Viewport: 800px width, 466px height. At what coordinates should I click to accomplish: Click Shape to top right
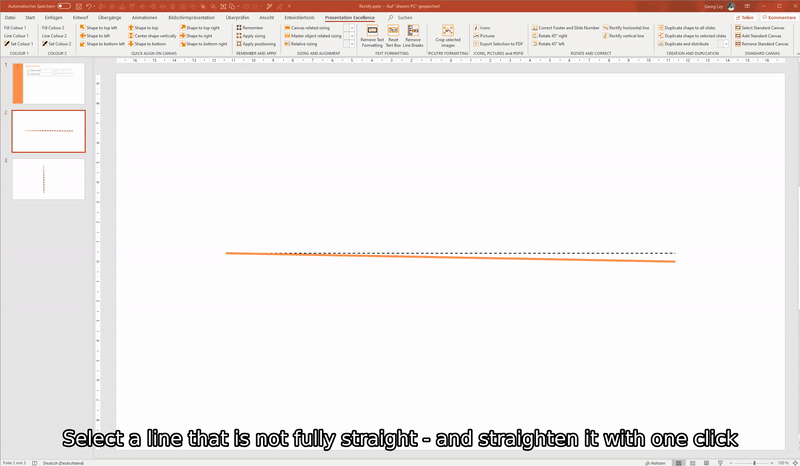tap(200, 28)
